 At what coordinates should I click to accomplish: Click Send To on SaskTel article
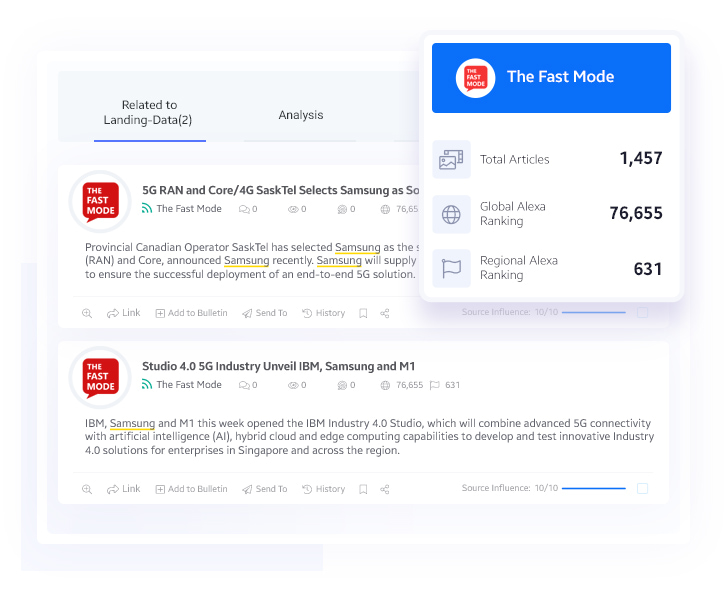pyautogui.click(x=265, y=313)
